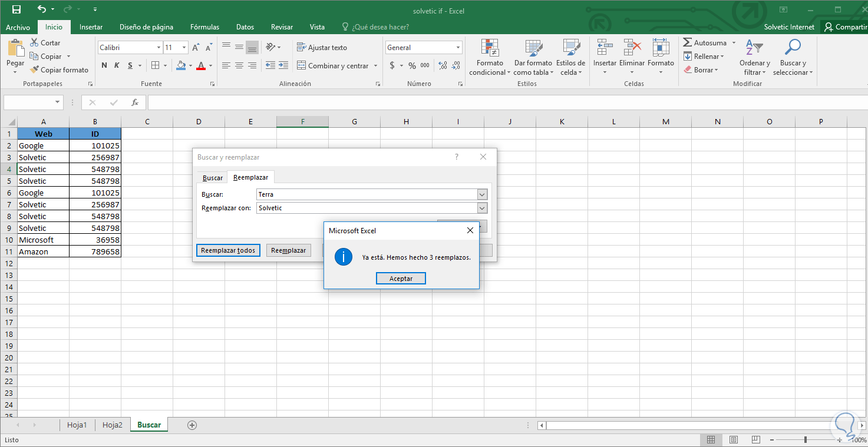Click the Autosuma sigma icon
Viewport: 868px width, 447px height.
[x=687, y=43]
